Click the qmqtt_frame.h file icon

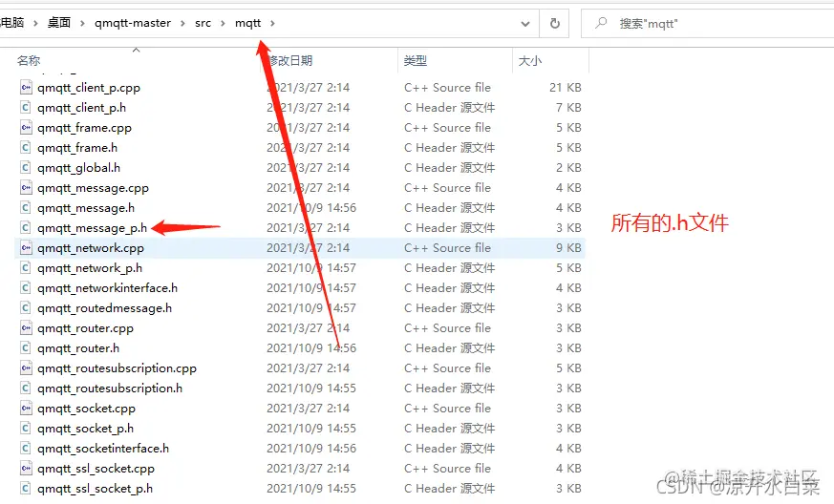[x=26, y=147]
